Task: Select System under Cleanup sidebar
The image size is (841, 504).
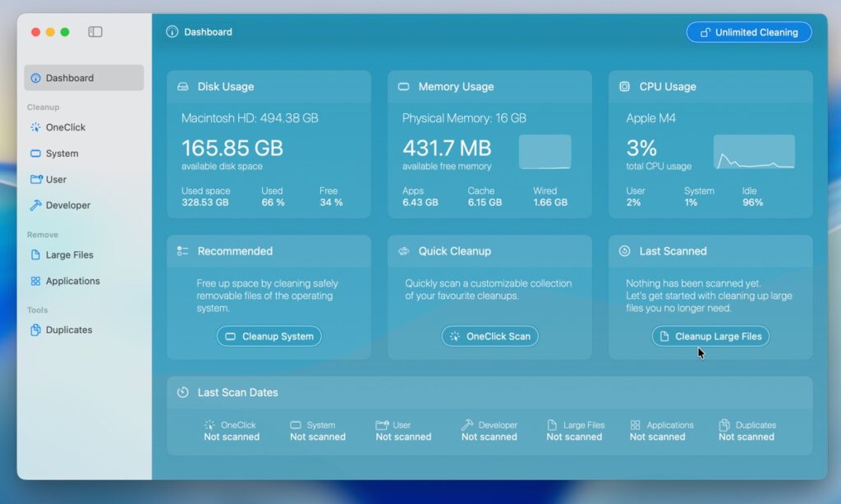Action: point(62,153)
